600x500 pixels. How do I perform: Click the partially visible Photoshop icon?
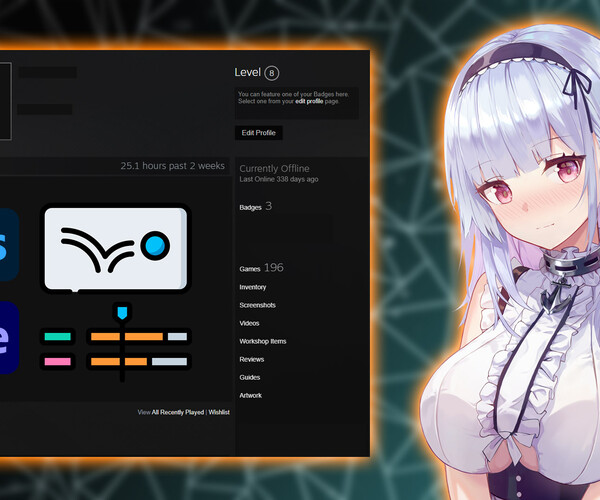9,245
